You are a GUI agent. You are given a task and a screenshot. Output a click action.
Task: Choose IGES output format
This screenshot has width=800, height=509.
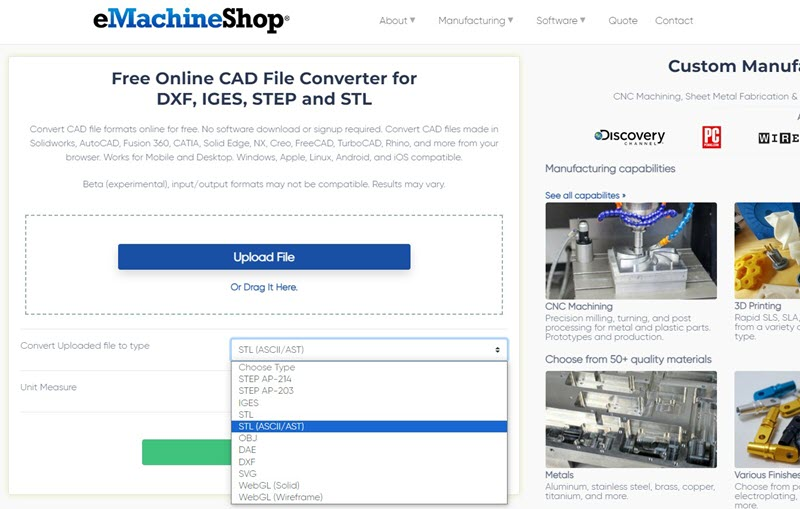point(249,402)
